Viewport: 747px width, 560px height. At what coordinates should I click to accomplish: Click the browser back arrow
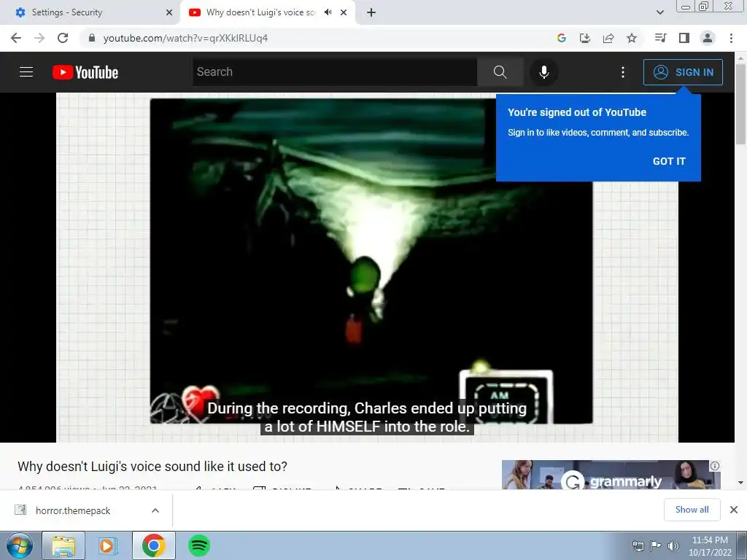(x=16, y=38)
